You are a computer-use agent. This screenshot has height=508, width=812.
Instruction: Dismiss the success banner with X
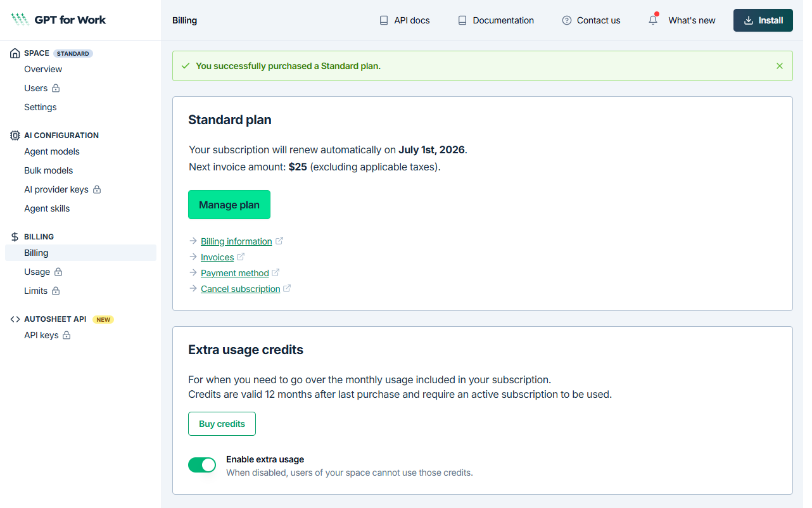(780, 66)
